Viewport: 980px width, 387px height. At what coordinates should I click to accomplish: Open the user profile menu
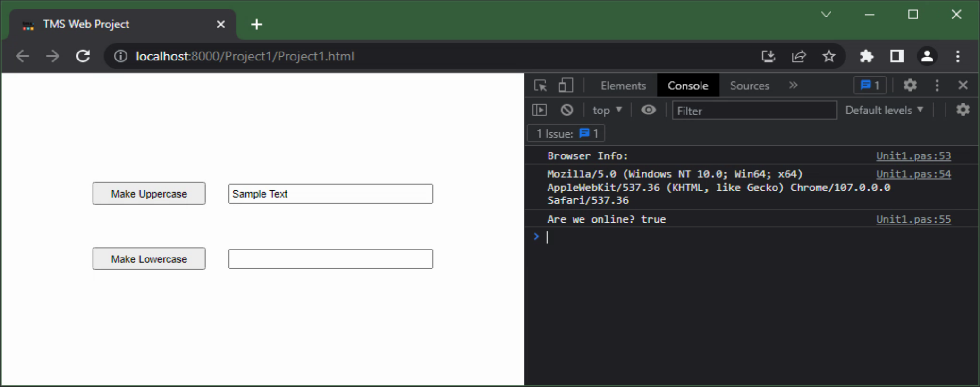927,56
